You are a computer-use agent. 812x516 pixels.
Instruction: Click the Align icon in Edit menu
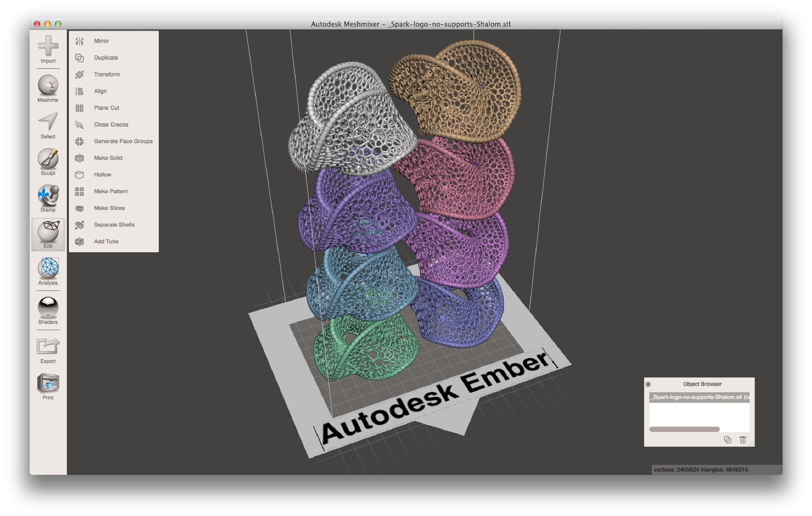click(x=79, y=91)
